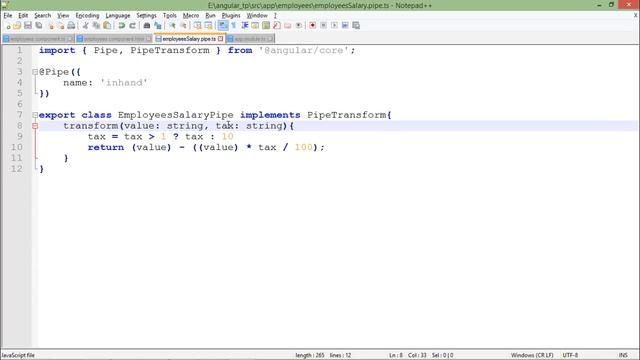The height and width of the screenshot is (360, 640).
Task: Open the Settings menu
Action: [146, 16]
